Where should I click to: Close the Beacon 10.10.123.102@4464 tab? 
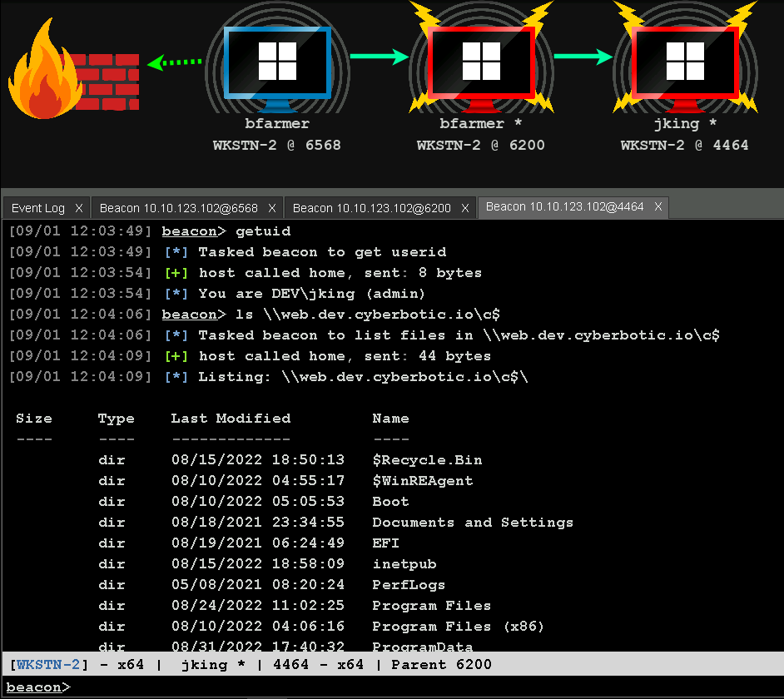point(658,207)
